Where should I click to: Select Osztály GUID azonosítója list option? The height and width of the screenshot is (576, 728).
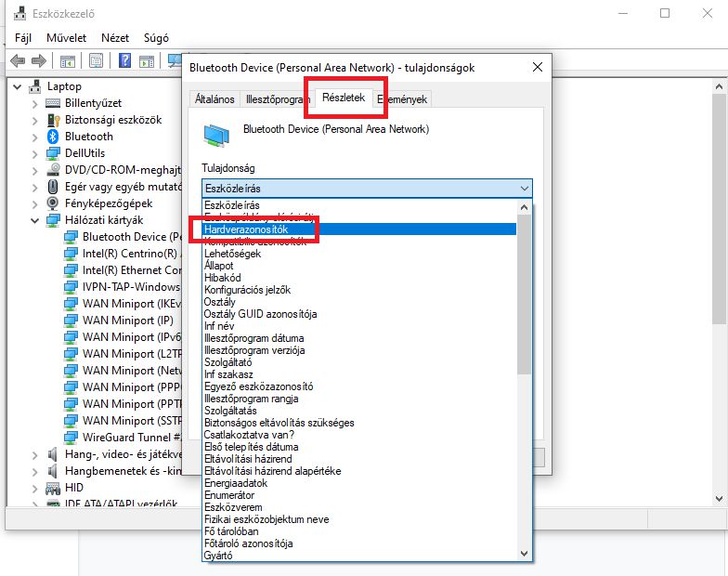260,314
